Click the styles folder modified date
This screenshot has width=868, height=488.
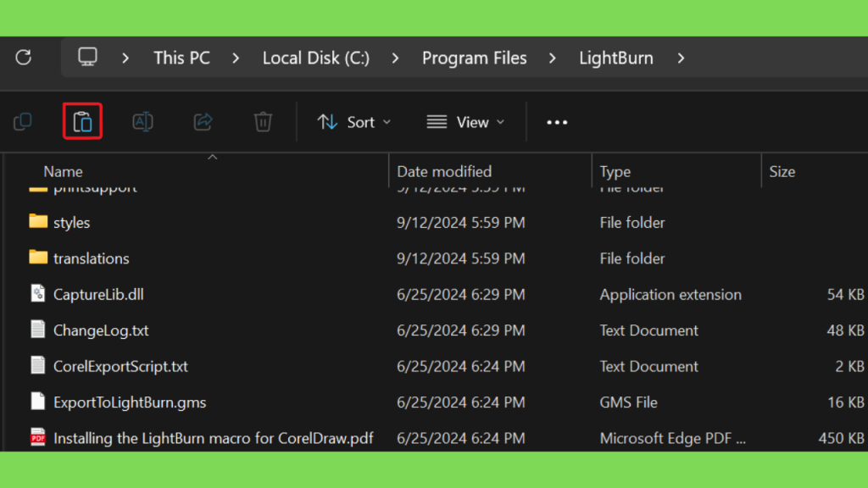point(460,223)
